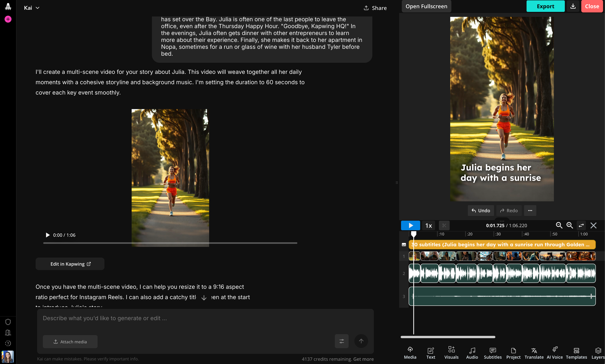Select the AI Voice tool
The width and height of the screenshot is (605, 364).
[554, 353]
